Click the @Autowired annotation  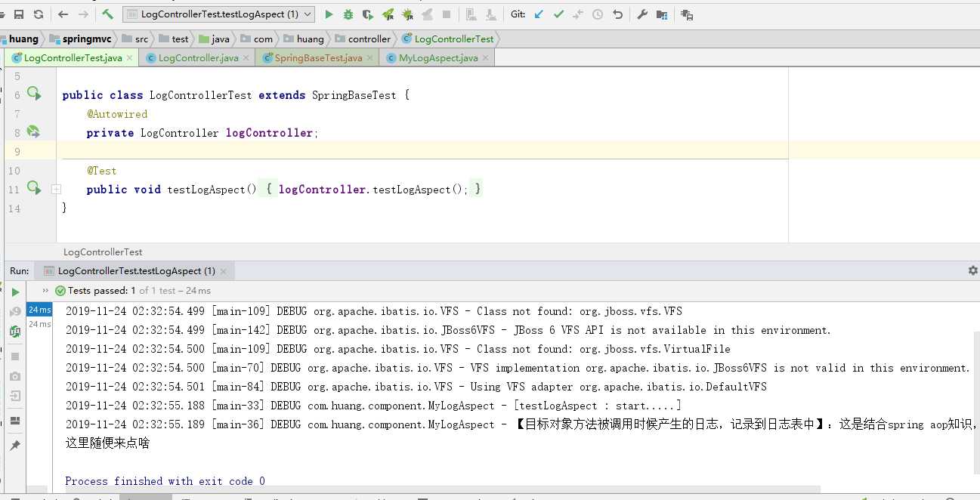(x=117, y=114)
